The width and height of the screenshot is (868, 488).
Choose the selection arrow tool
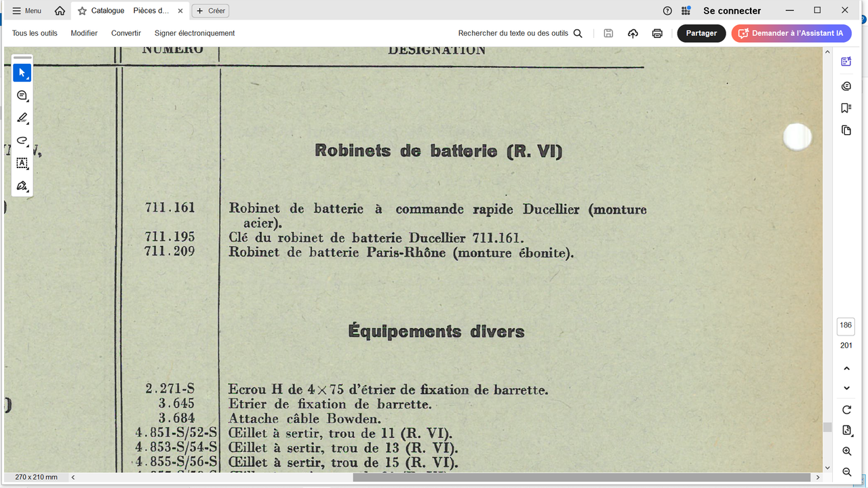coord(22,73)
